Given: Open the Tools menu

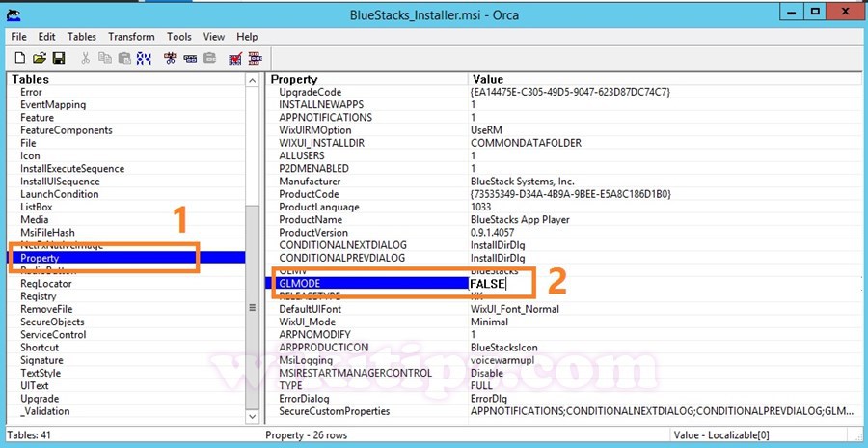Looking at the screenshot, I should point(179,37).
